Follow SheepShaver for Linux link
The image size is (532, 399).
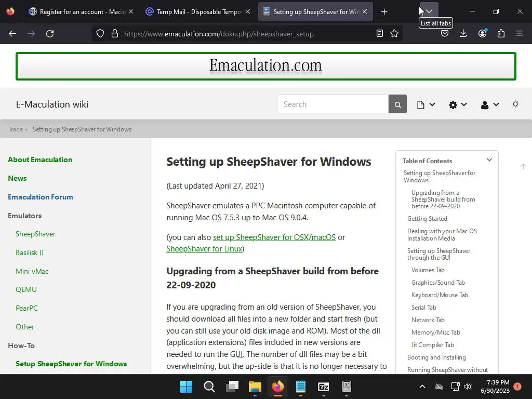coord(204,249)
